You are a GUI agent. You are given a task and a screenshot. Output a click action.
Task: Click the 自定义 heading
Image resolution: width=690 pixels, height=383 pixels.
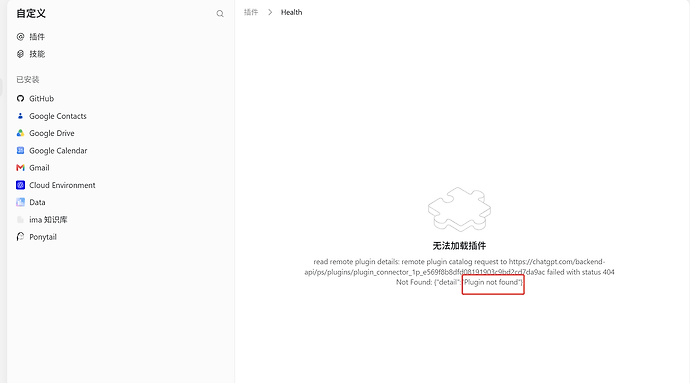[x=31, y=14]
